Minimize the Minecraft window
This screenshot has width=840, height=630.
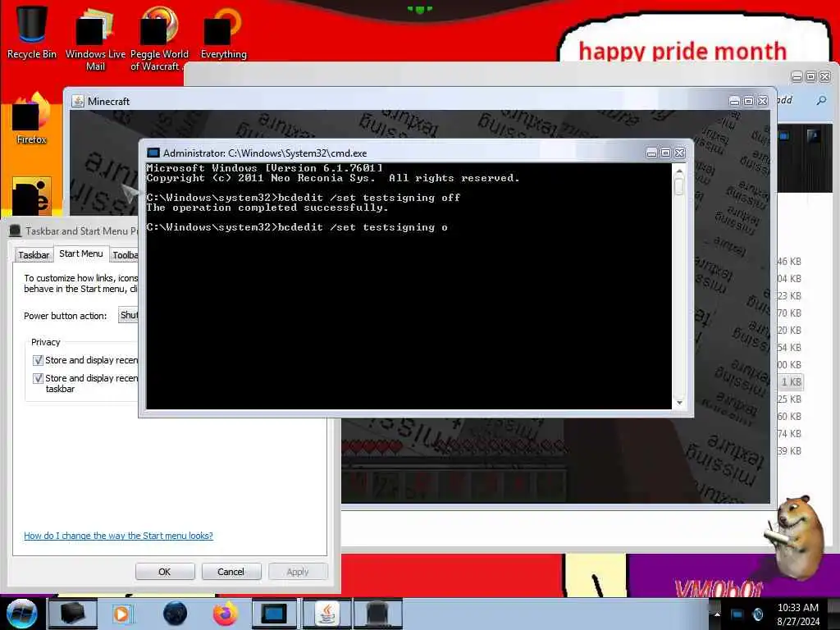point(734,101)
